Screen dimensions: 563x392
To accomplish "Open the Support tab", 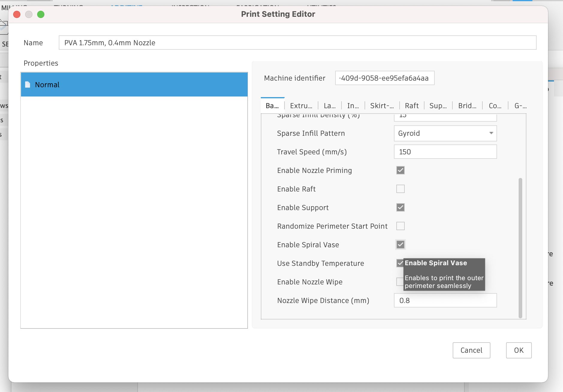I will pyautogui.click(x=438, y=106).
